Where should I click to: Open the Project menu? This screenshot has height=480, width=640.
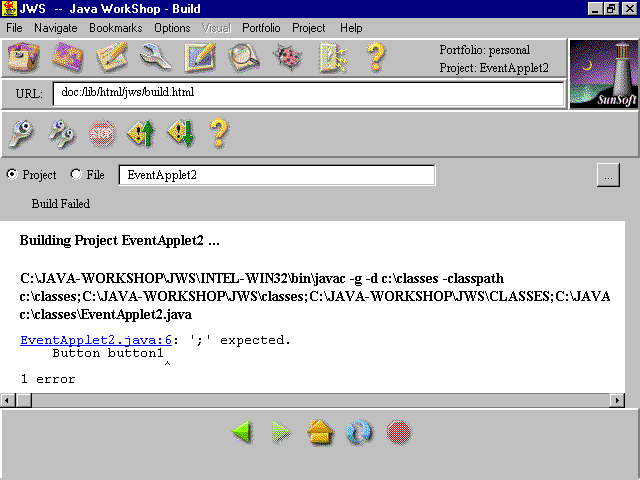pyautogui.click(x=309, y=28)
